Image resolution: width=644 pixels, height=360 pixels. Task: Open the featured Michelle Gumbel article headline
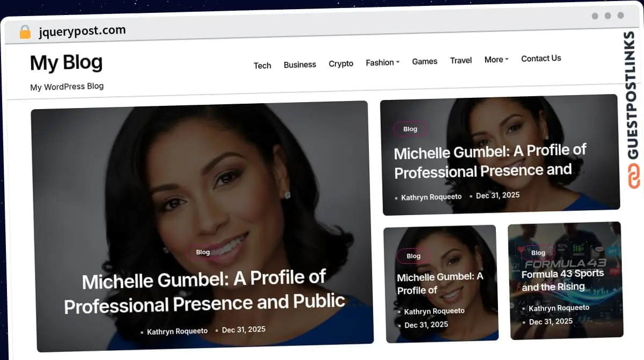204,291
